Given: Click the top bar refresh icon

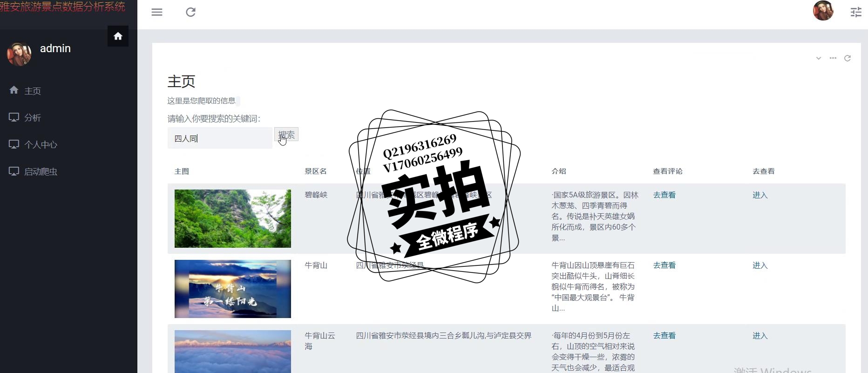Looking at the screenshot, I should pos(190,12).
